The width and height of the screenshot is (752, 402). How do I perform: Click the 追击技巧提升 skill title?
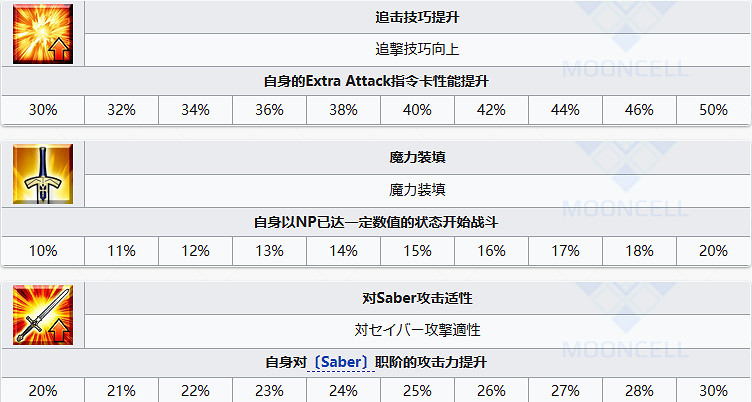(417, 18)
